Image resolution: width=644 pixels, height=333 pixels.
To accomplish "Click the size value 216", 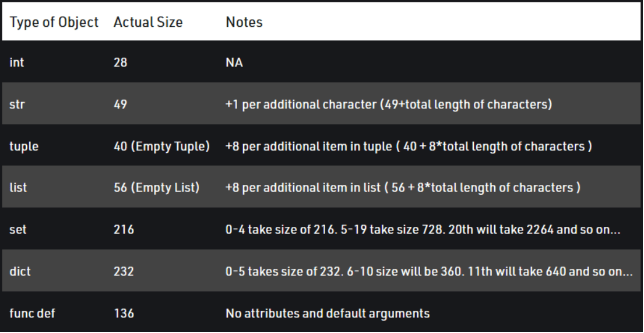I will click(x=124, y=230).
